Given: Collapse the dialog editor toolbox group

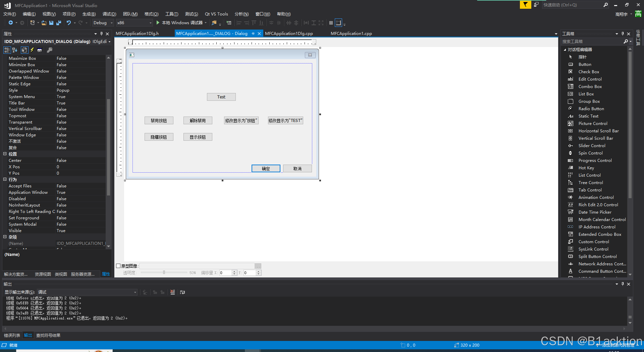Looking at the screenshot, I should click(565, 50).
